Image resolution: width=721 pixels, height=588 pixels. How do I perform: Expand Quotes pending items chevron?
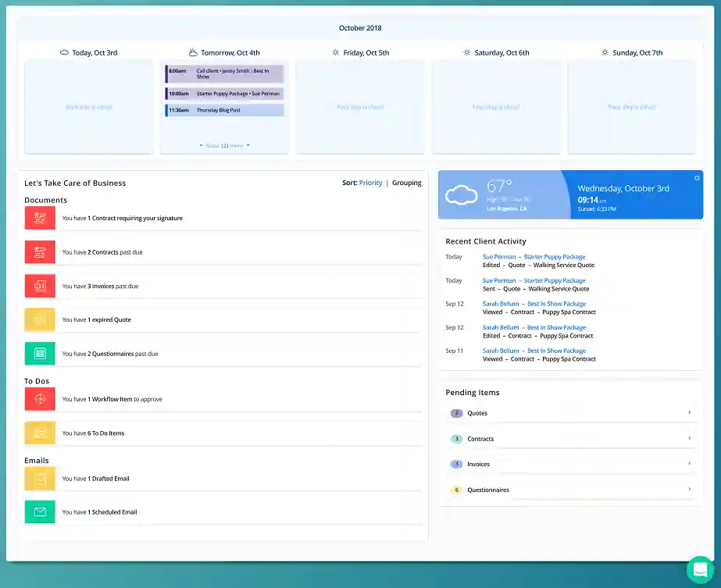pyautogui.click(x=689, y=412)
